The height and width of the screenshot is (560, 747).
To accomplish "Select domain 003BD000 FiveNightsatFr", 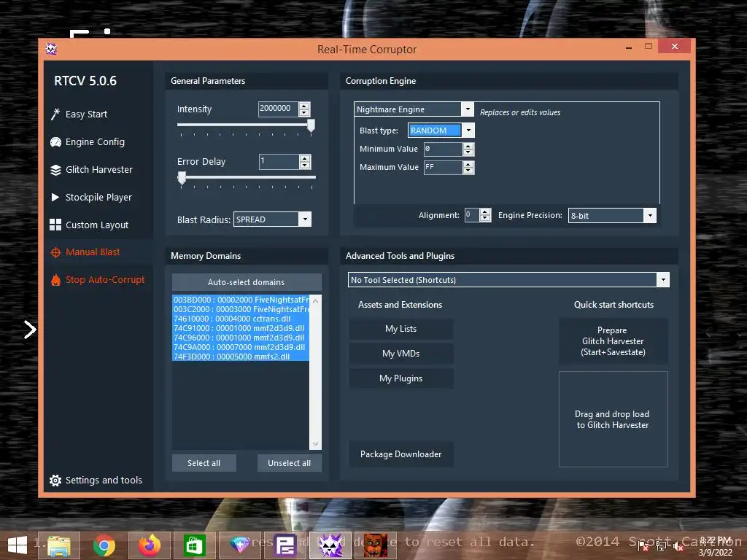I will (241, 300).
